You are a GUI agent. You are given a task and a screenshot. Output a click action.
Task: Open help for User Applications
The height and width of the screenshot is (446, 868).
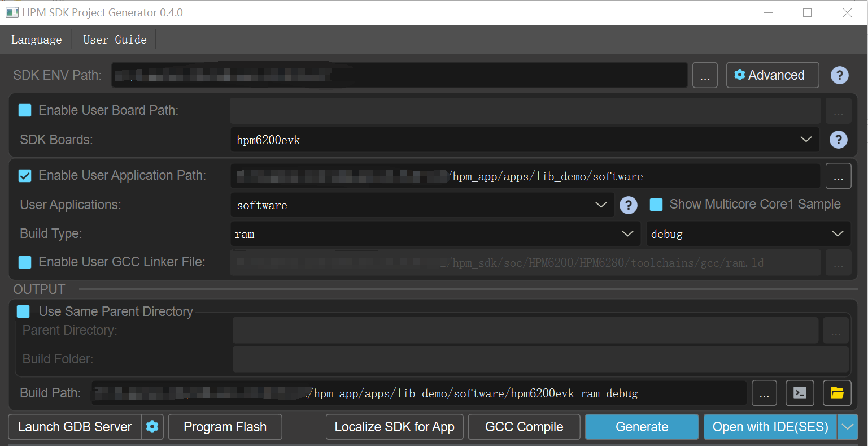629,205
